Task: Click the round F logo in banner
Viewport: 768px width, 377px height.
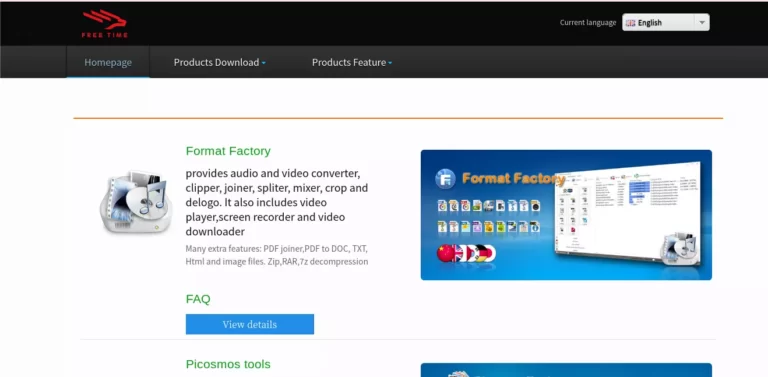Action: pos(445,179)
